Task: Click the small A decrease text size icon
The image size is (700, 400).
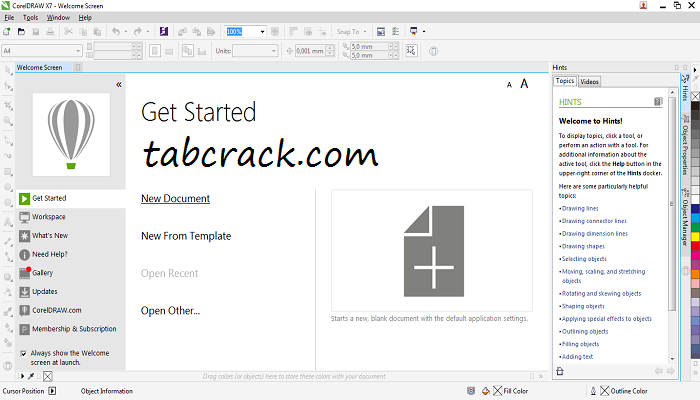Action: tap(509, 85)
